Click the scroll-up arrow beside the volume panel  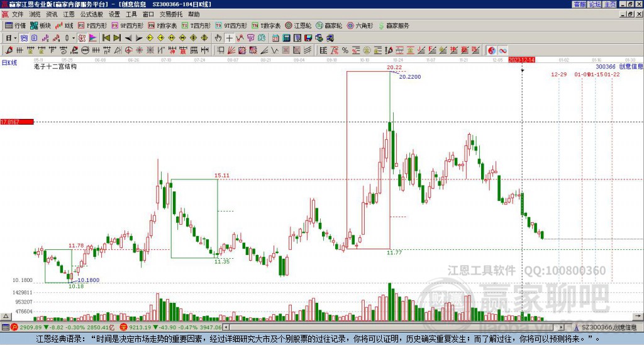(x=5, y=317)
